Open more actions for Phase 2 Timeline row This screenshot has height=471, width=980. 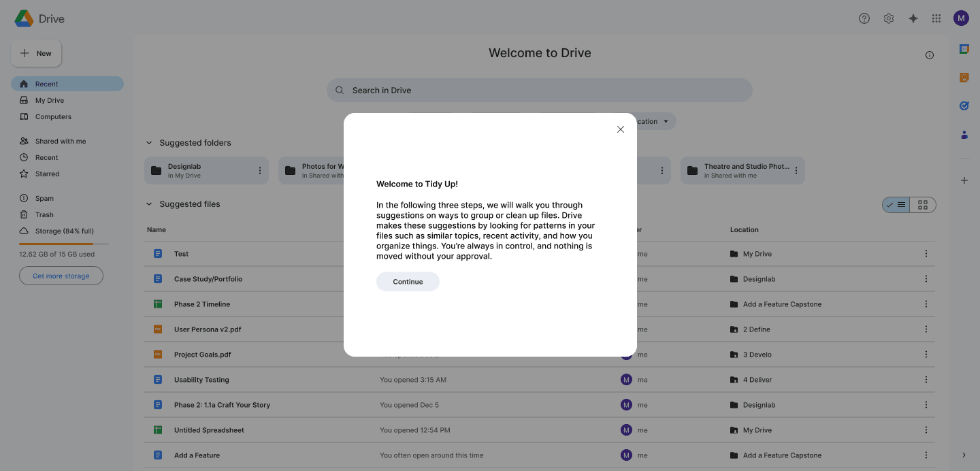pos(926,304)
